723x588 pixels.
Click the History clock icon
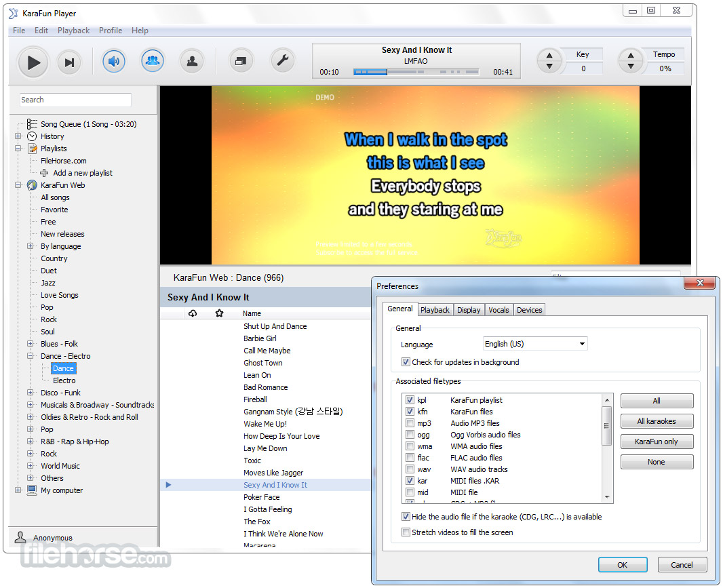(32, 136)
